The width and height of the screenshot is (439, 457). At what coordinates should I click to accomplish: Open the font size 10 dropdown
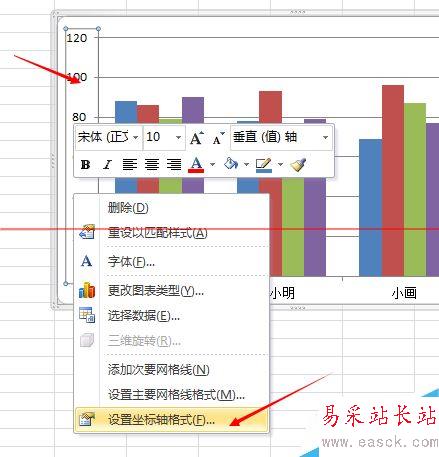point(178,137)
